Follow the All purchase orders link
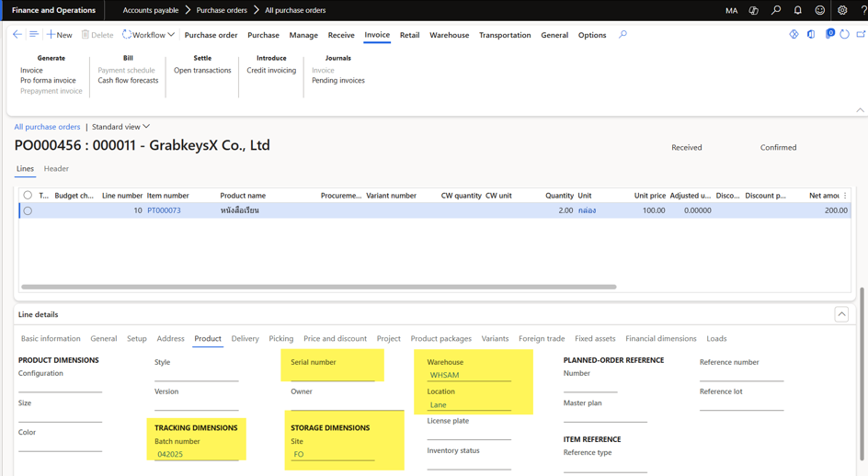This screenshot has width=868, height=476. (x=47, y=127)
